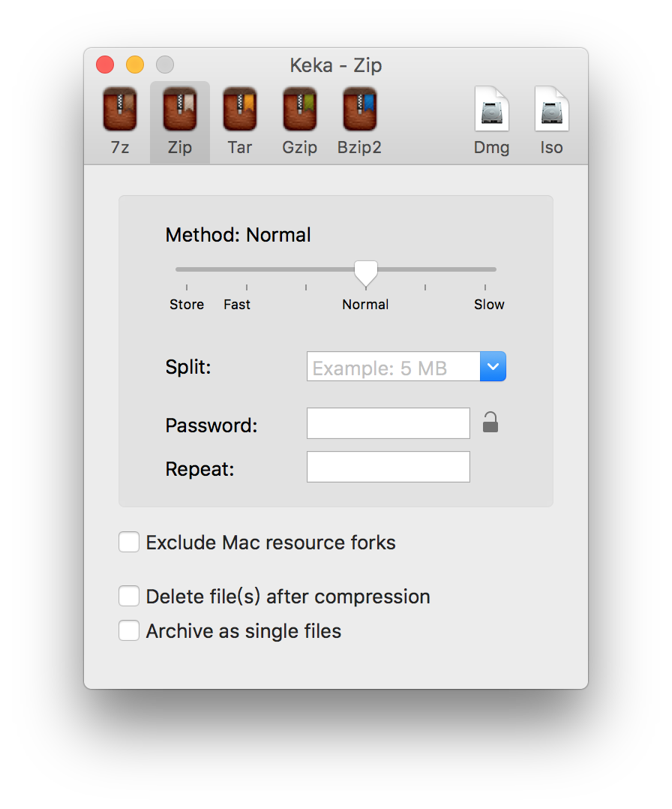Close the Keka window
Viewport: 672px width, 809px height.
[105, 65]
